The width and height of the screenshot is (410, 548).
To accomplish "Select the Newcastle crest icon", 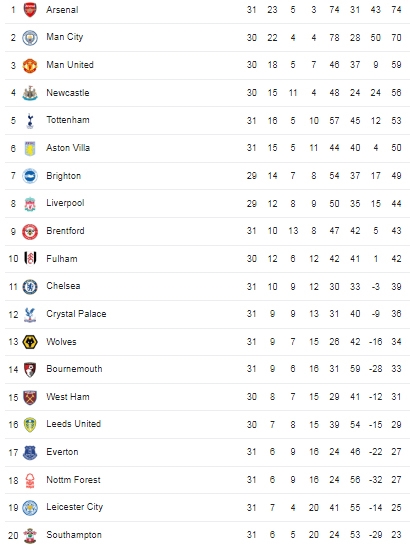I will (30, 93).
